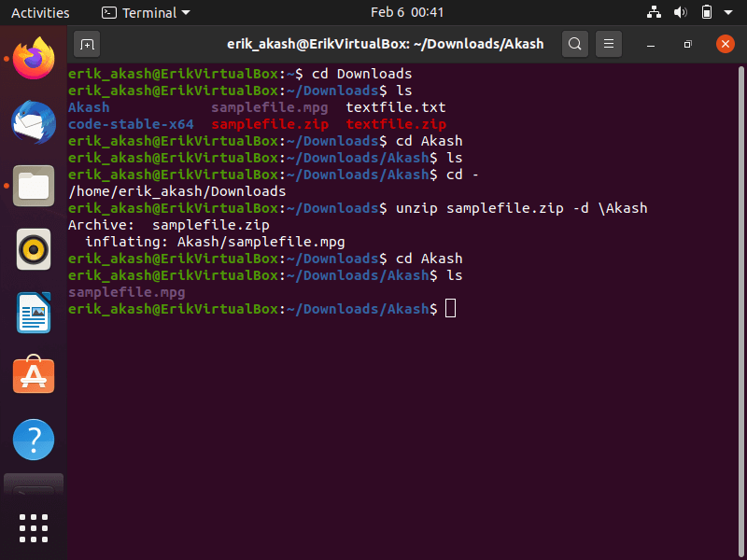Restore the terminal window size

point(687,44)
